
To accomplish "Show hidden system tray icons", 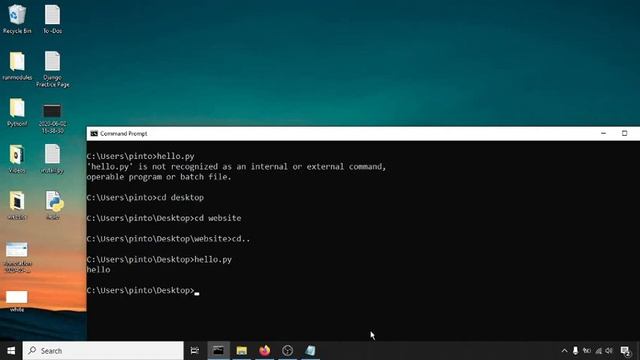I will tap(564, 351).
